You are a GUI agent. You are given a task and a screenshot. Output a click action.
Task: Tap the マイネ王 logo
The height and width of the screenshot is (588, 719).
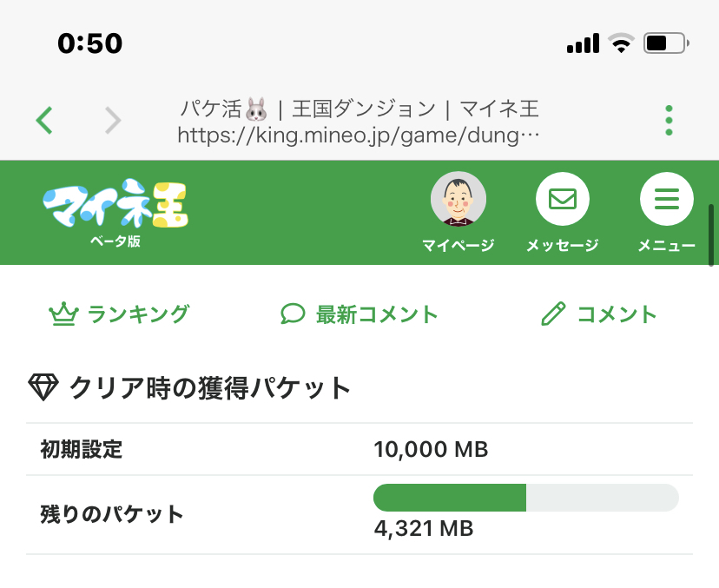[x=115, y=208]
